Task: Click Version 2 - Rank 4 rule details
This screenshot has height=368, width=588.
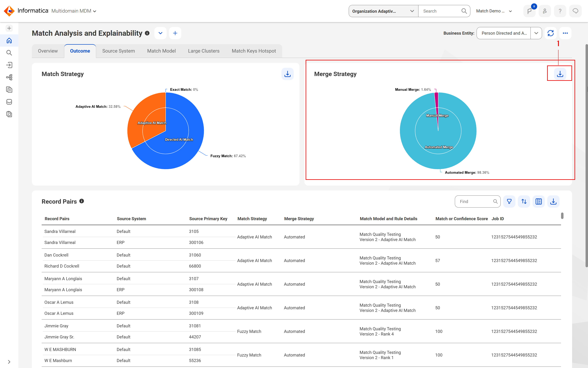Action: tap(377, 334)
